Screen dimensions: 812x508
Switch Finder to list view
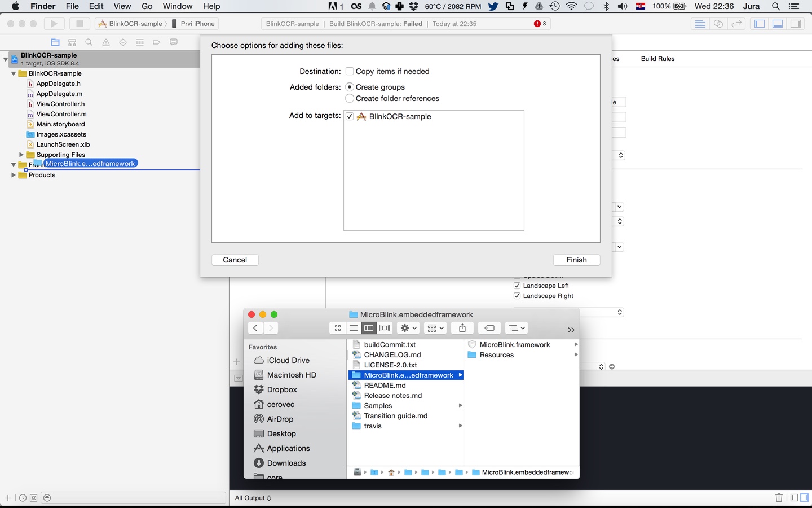tap(354, 328)
